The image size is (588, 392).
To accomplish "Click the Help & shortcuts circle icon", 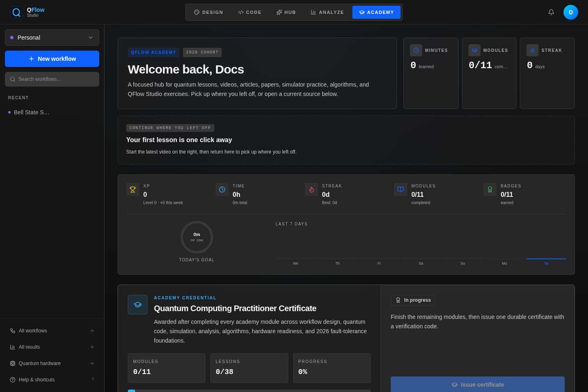I will point(13,380).
